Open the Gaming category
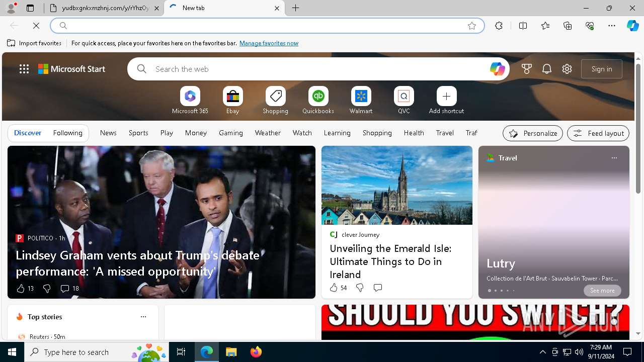The image size is (644, 362). click(231, 133)
